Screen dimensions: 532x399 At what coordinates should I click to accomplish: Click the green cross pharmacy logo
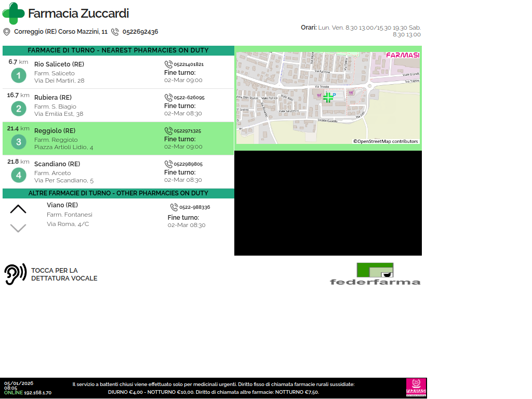coord(14,14)
